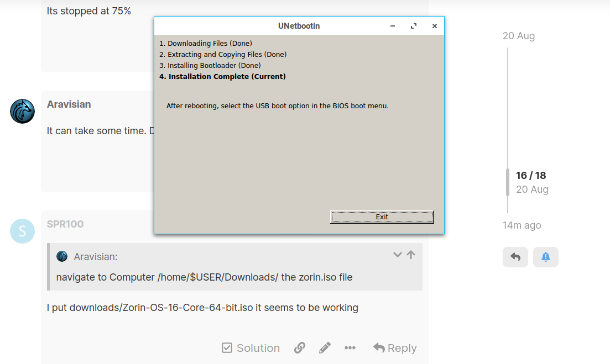This screenshot has height=364, width=610.
Task: Click the 20 Aug date under 16 / 18
Action: pyautogui.click(x=532, y=189)
